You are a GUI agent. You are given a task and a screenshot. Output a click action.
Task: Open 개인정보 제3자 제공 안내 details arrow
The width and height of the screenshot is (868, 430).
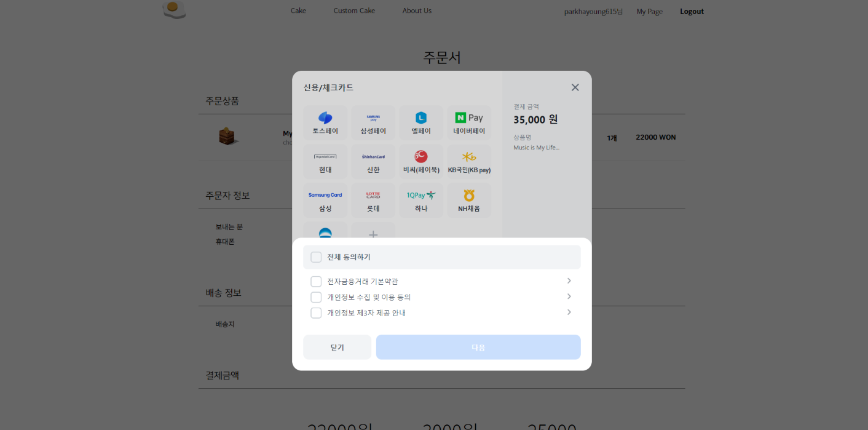coord(569,313)
